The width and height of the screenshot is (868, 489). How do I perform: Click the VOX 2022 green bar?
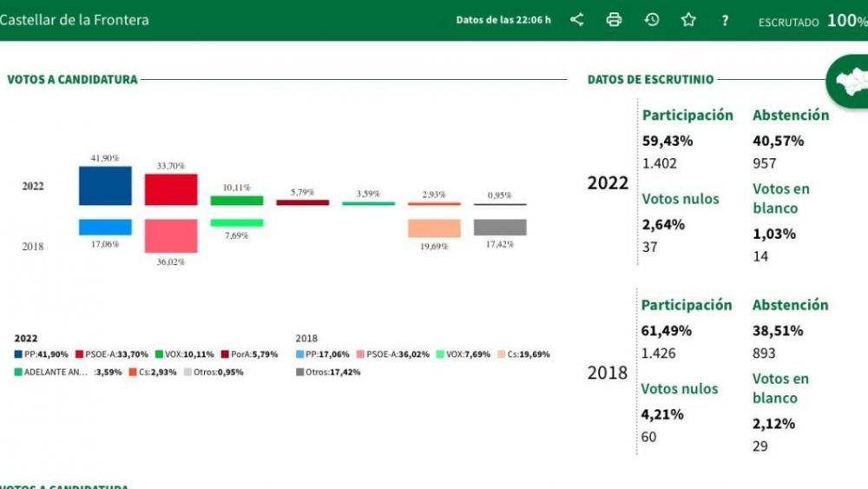point(237,201)
